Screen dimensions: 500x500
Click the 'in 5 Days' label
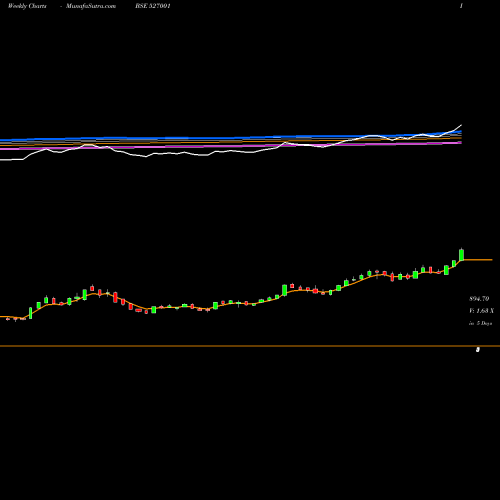[480, 323]
